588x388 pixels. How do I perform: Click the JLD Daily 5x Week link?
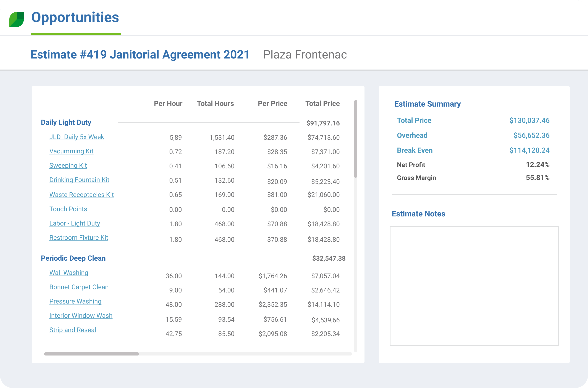point(76,137)
